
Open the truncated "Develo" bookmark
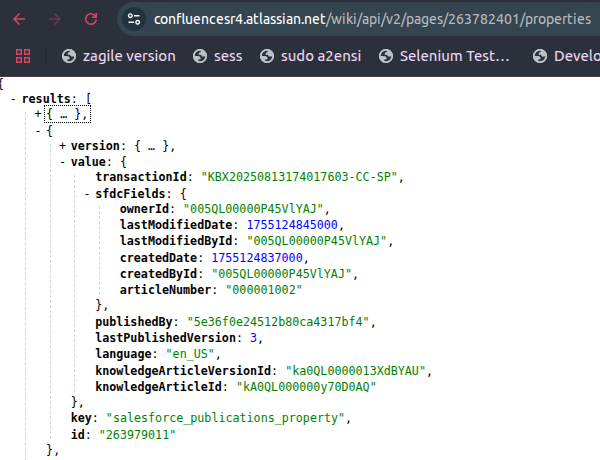pos(566,56)
